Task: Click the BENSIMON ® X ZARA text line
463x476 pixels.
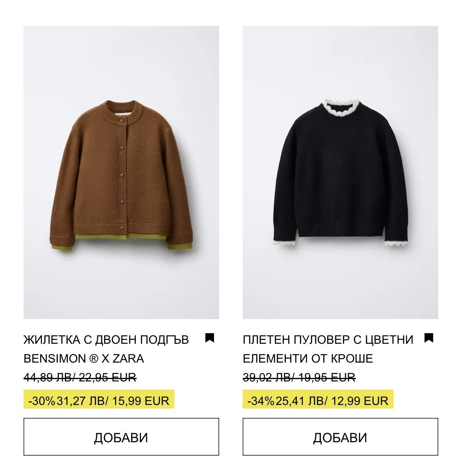Action: 84,358
